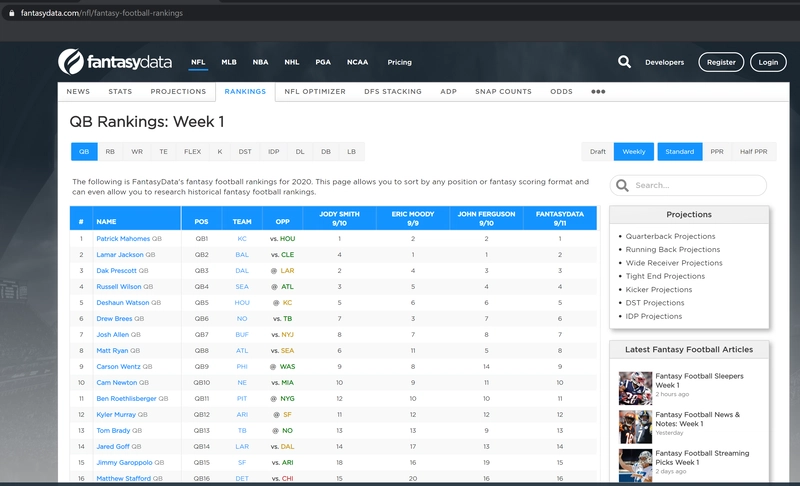Select the DB position filter
The image size is (800, 486).
tap(326, 151)
